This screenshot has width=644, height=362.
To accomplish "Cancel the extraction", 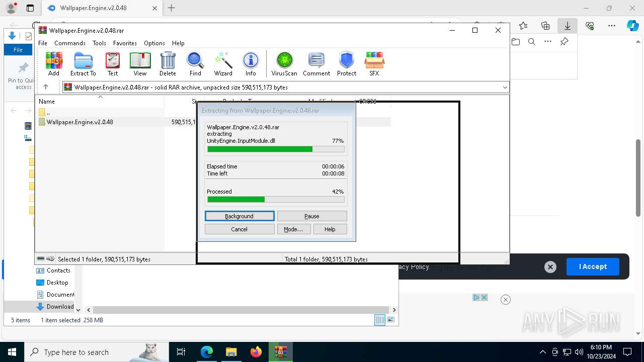I will [239, 229].
